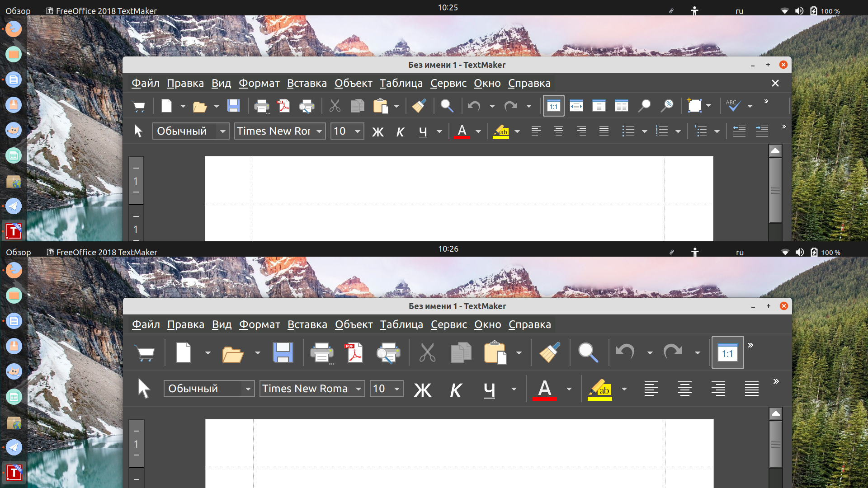Select the two-page view icon
The height and width of the screenshot is (488, 868).
(x=621, y=106)
